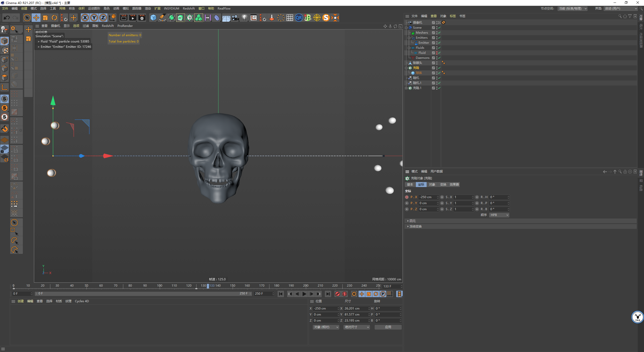Switch to the 效果器 tab

pyautogui.click(x=454, y=185)
